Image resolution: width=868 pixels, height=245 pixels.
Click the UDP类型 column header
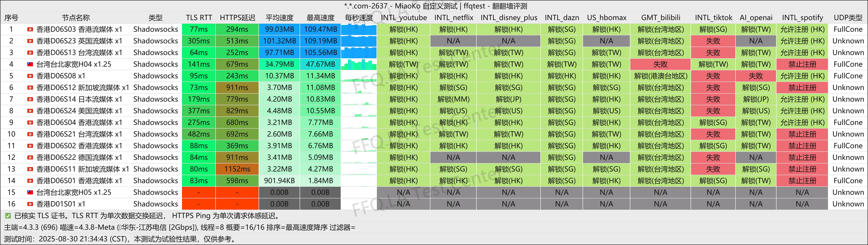[x=848, y=18]
